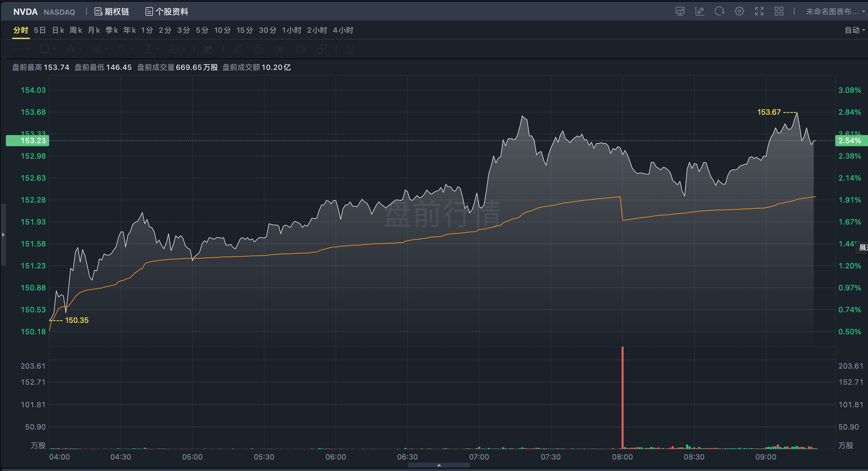Toggle drawing lock padlock icon
868x471 pixels.
[258, 49]
